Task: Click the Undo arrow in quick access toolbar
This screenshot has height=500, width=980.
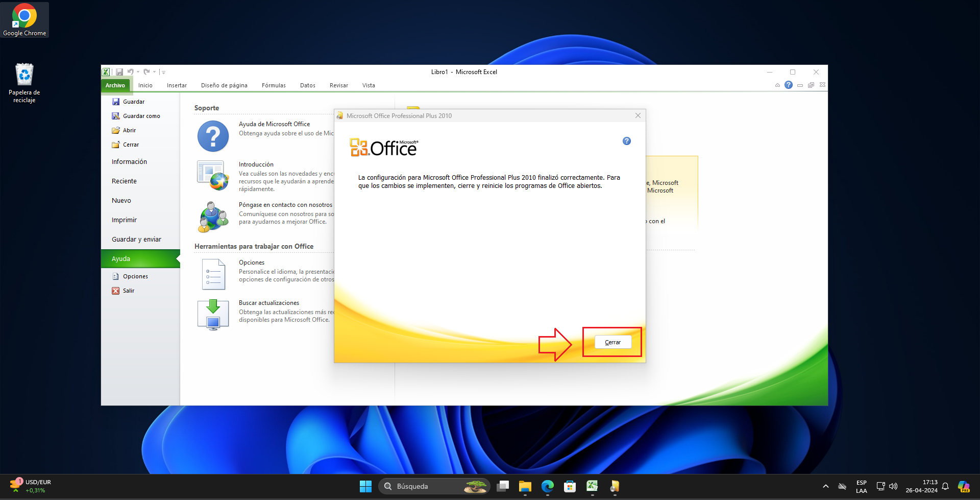Action: tap(130, 72)
